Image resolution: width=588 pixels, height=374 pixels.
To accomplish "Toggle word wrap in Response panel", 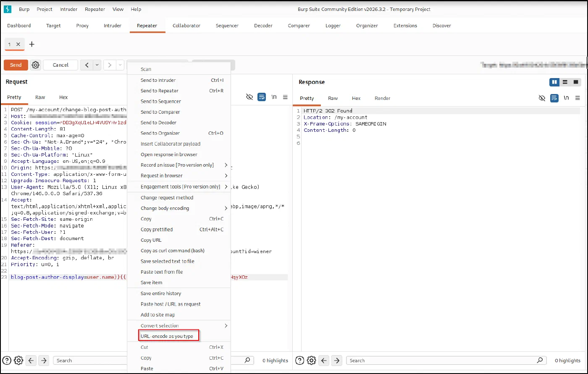I will [554, 98].
